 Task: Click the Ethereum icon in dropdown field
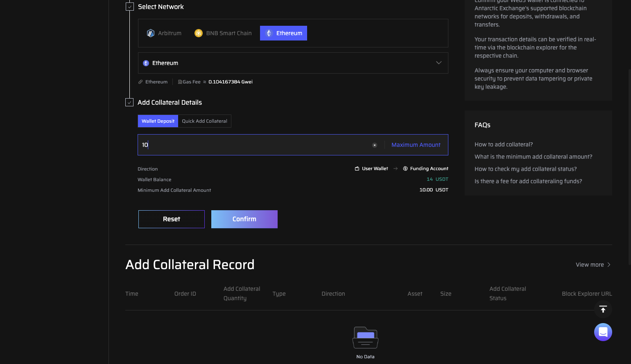146,63
